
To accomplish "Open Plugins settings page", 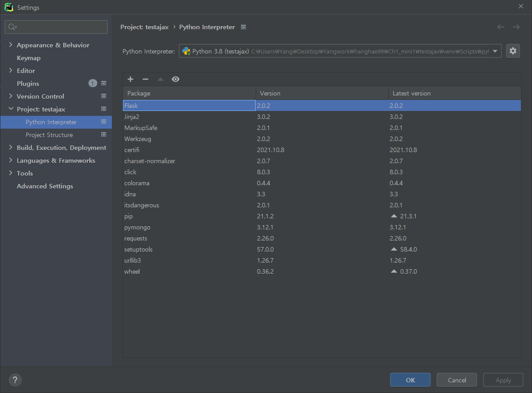I will pyautogui.click(x=28, y=84).
